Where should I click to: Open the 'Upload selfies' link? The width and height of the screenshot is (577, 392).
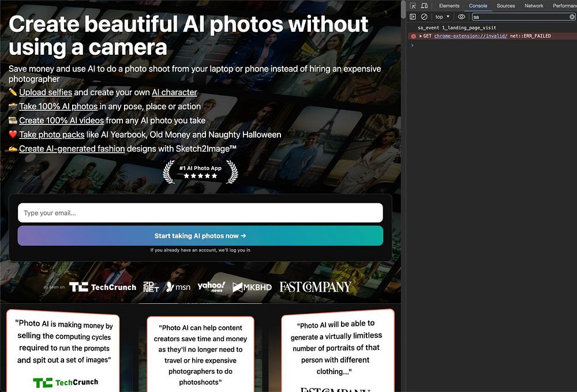46,92
